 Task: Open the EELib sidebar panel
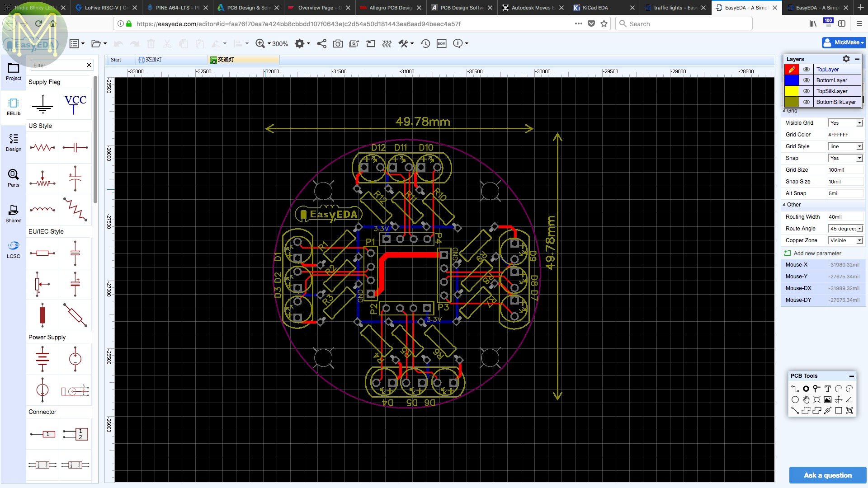(14, 107)
